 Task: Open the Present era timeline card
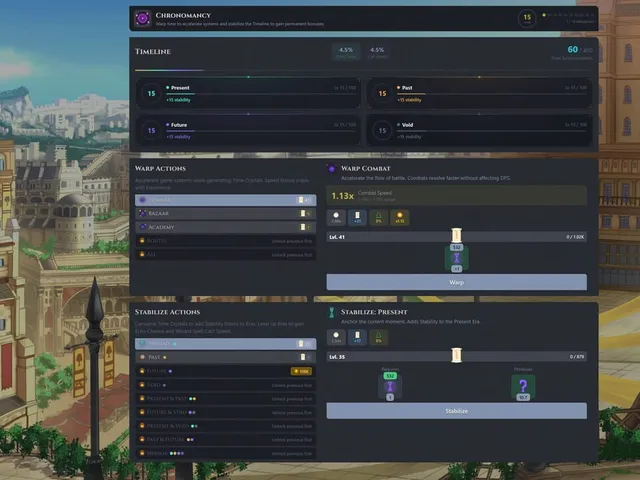pos(248,93)
